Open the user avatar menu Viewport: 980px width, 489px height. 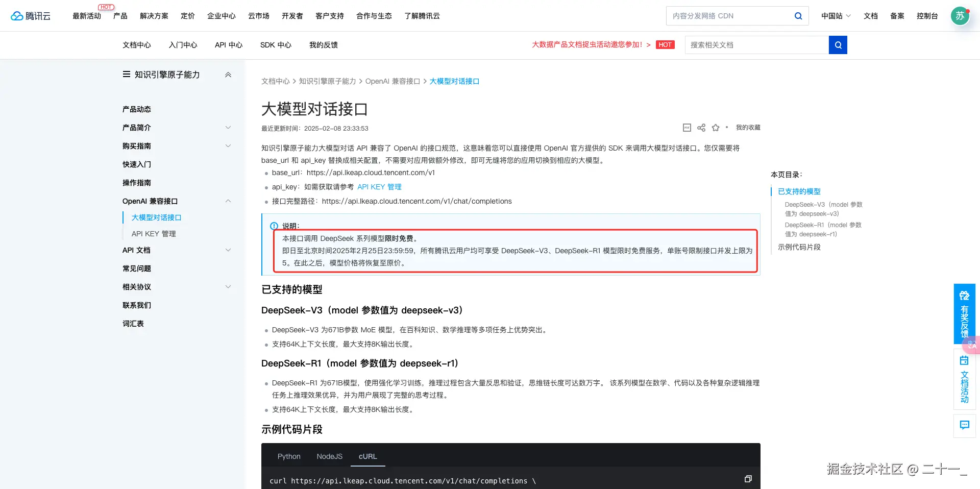coord(960,16)
